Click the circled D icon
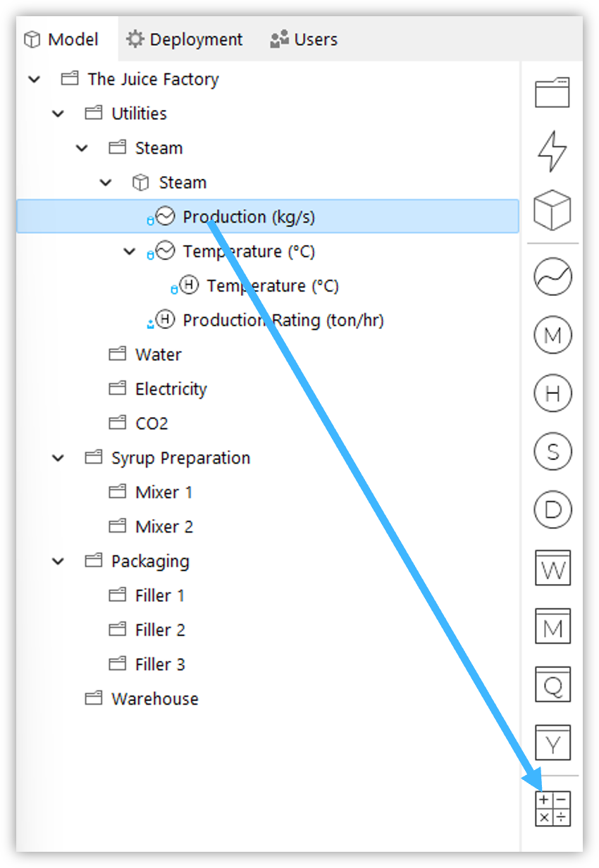Viewport: 599px width, 868px height. point(552,510)
